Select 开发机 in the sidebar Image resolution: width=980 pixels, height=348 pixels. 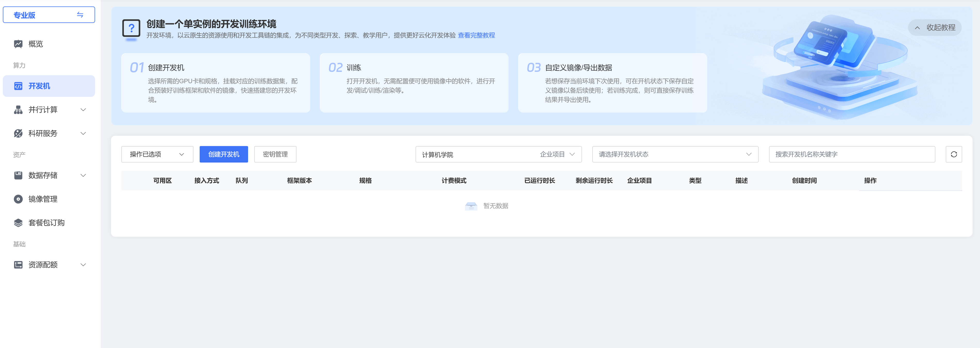click(x=49, y=86)
